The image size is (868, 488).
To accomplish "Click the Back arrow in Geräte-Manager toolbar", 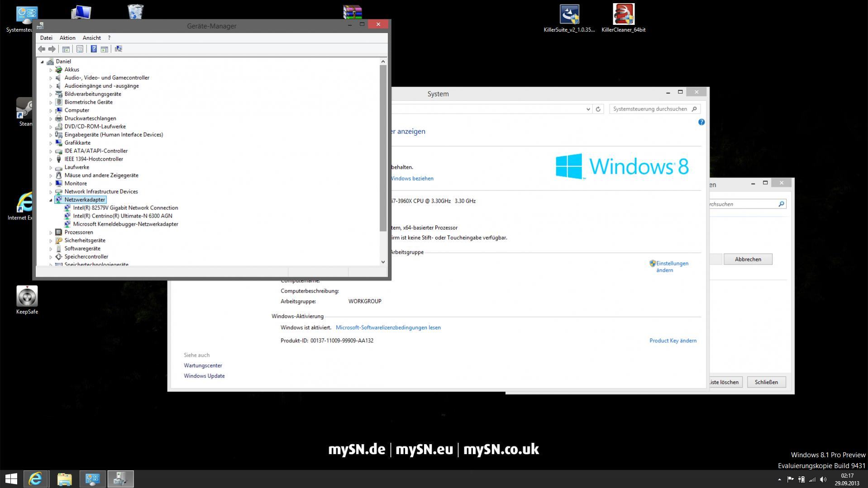I will (x=42, y=49).
